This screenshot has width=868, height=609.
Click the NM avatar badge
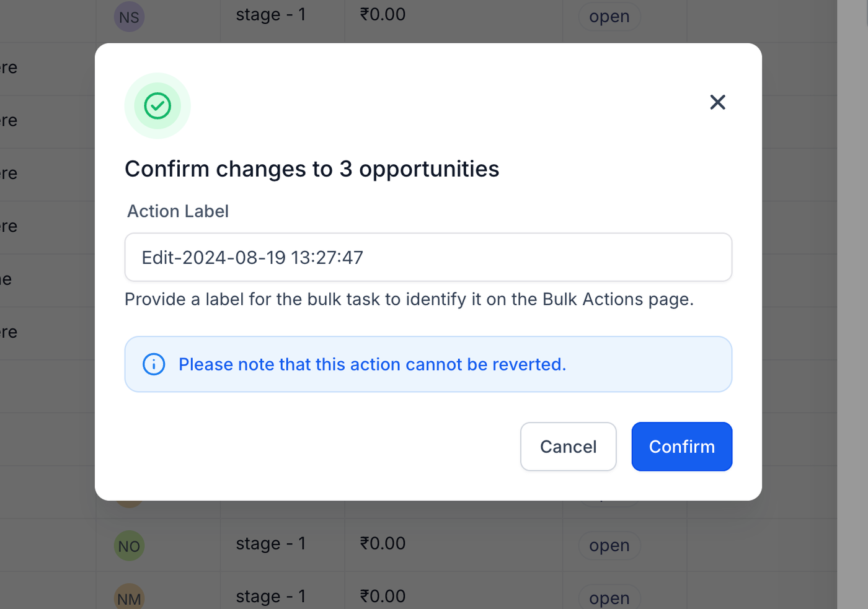(129, 598)
